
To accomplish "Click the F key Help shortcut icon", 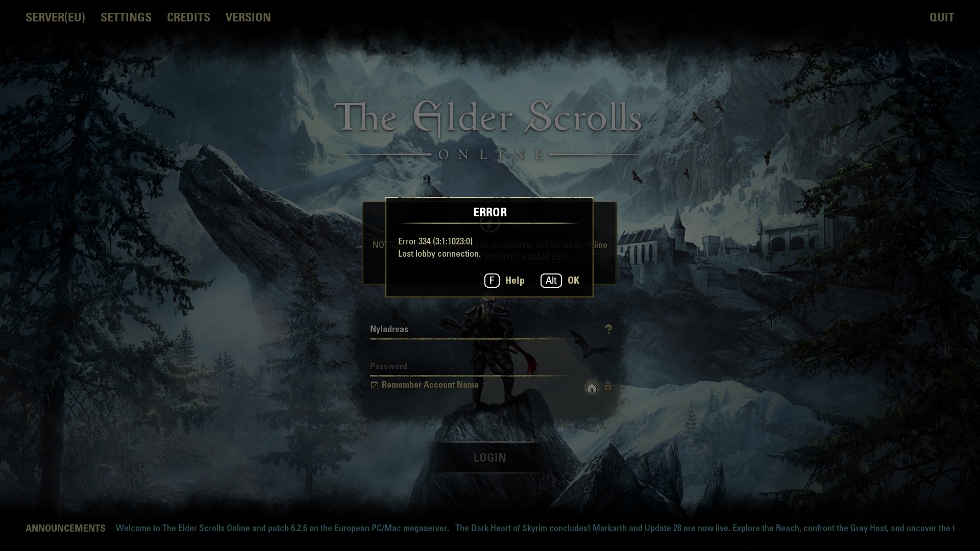I will click(492, 281).
